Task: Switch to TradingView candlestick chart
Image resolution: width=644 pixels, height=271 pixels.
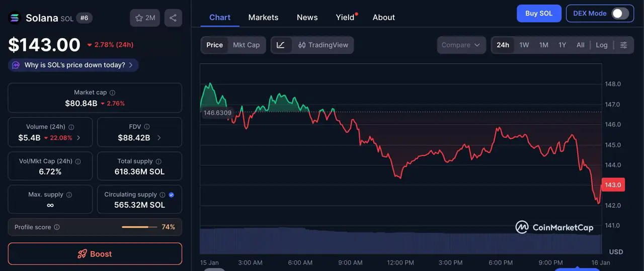Action: click(x=323, y=45)
